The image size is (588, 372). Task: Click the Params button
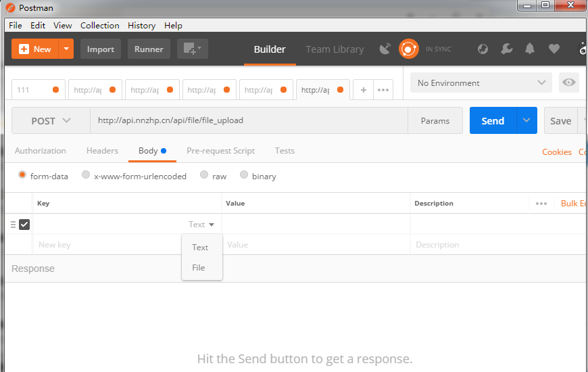click(x=435, y=120)
